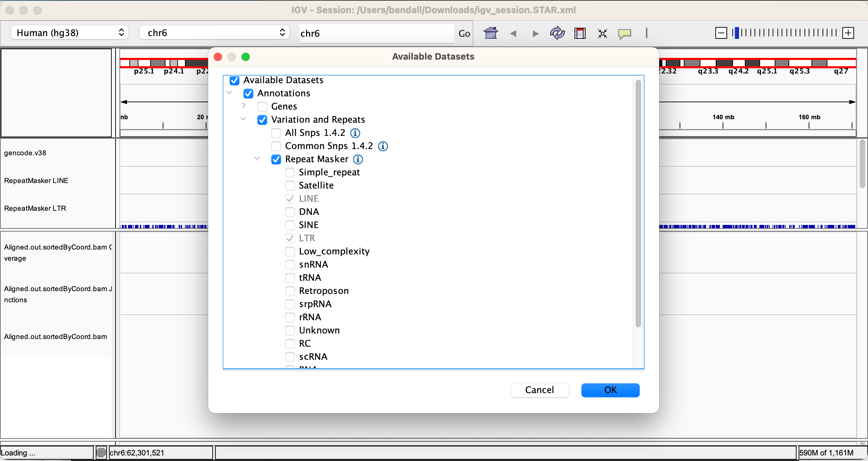This screenshot has height=461, width=868.
Task: Collapse the Annotations tree node
Action: pos(230,93)
